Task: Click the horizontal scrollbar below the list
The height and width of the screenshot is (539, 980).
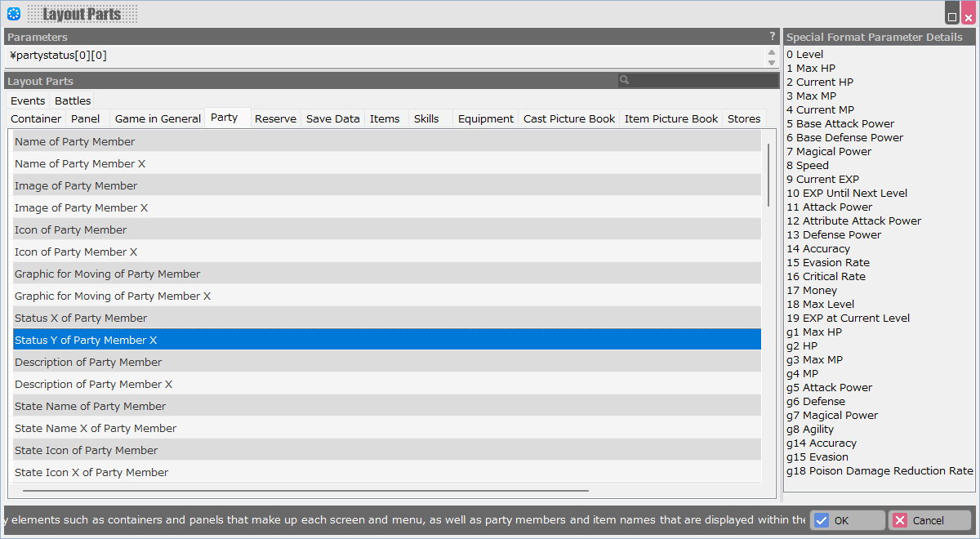Action: 305,491
